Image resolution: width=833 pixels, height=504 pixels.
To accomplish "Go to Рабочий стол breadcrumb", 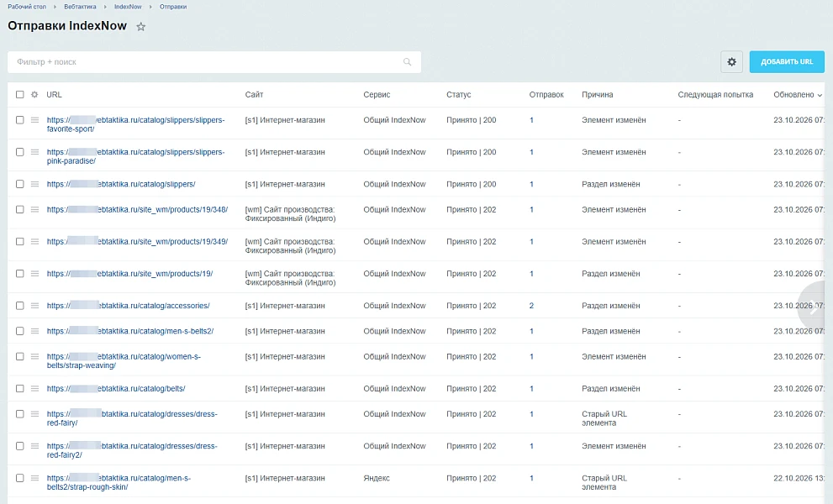I will (x=27, y=7).
